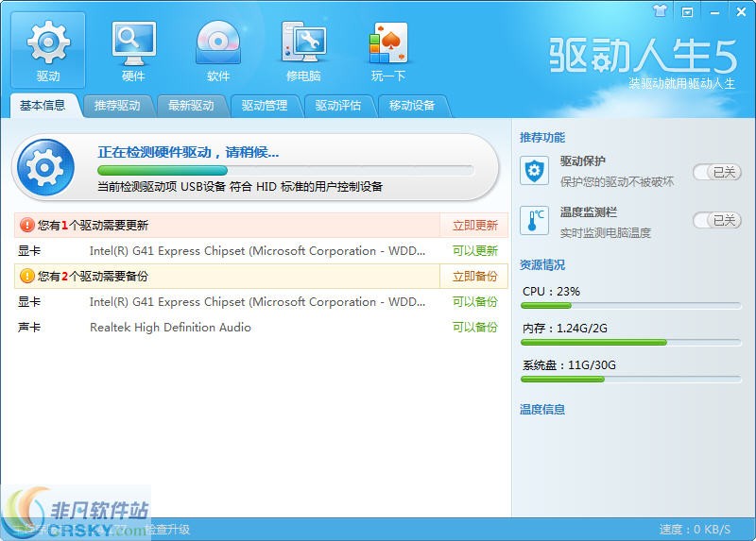Click the 温度监测栏 thermometer icon

(x=534, y=220)
